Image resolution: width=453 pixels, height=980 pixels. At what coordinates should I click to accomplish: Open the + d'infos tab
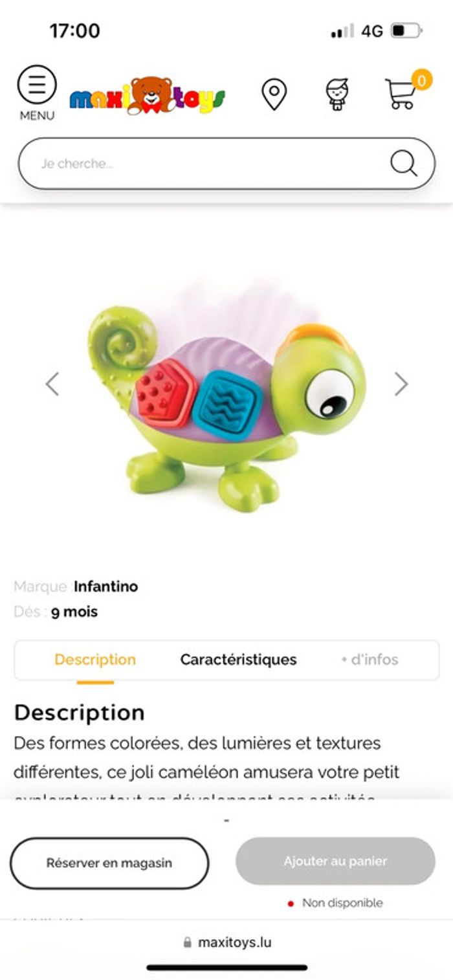[370, 660]
